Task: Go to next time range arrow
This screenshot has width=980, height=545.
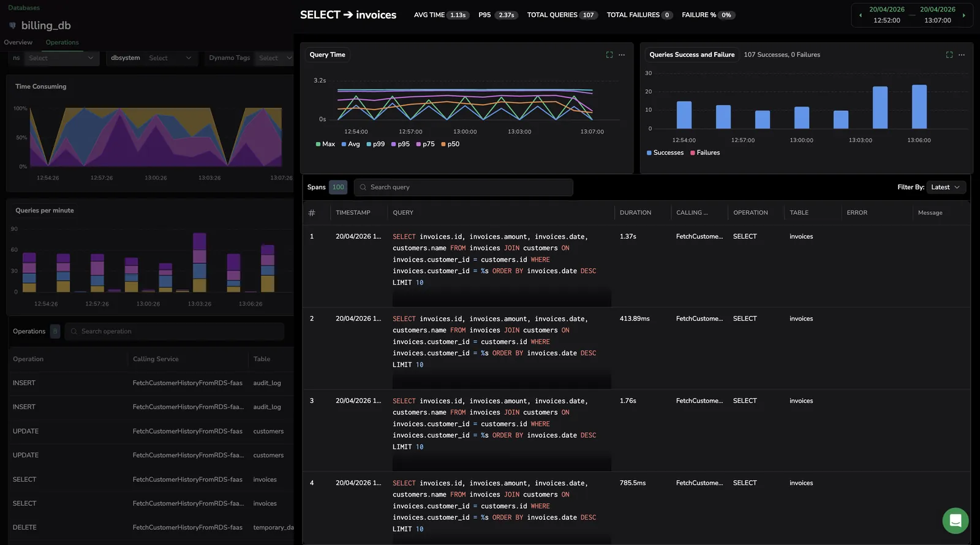Action: pyautogui.click(x=964, y=15)
